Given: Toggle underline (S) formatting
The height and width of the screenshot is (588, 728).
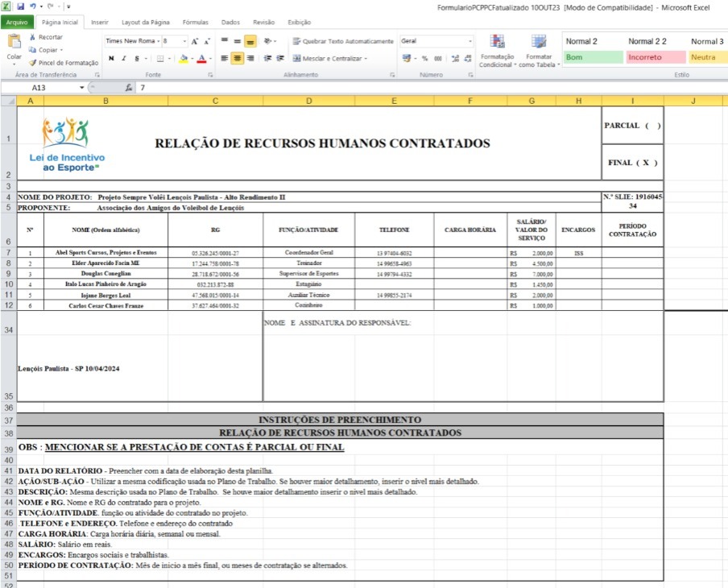Looking at the screenshot, I should click(x=137, y=59).
